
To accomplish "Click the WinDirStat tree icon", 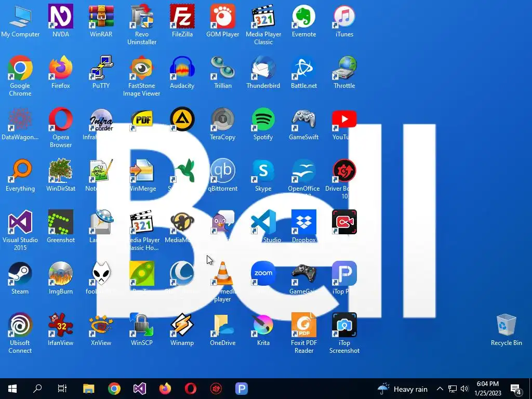I will 61,170.
